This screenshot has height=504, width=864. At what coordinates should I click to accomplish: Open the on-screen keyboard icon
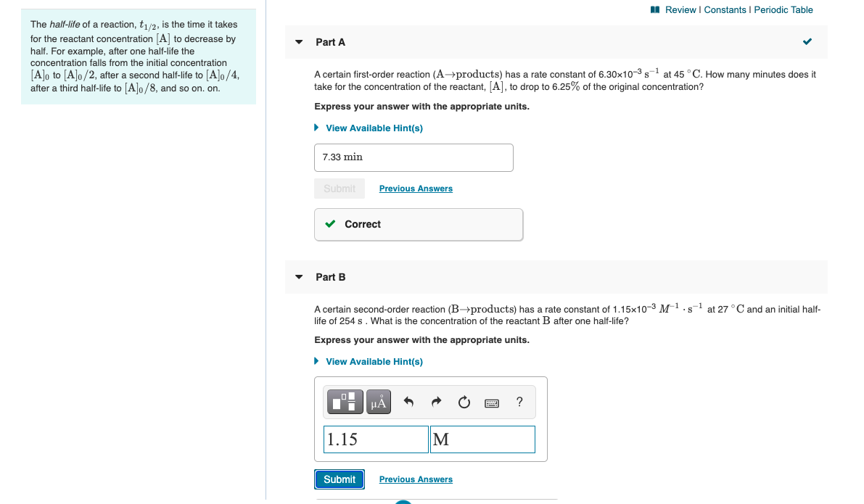(492, 402)
